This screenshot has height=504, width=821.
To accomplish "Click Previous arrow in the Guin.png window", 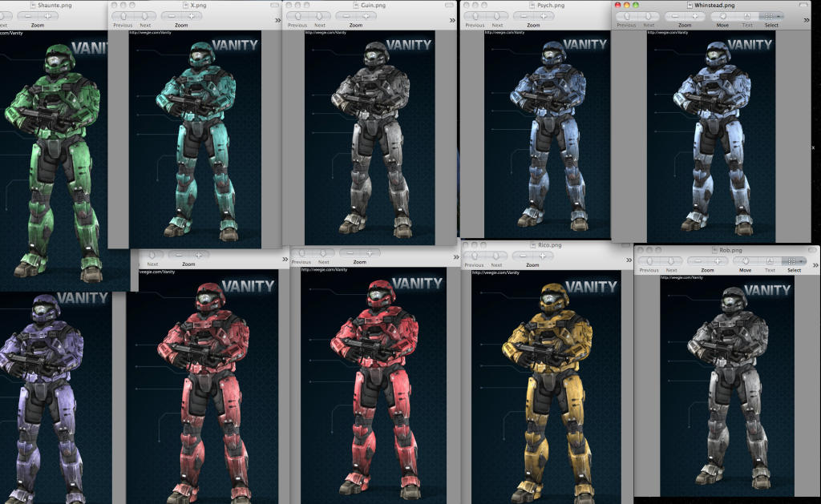I will (297, 16).
